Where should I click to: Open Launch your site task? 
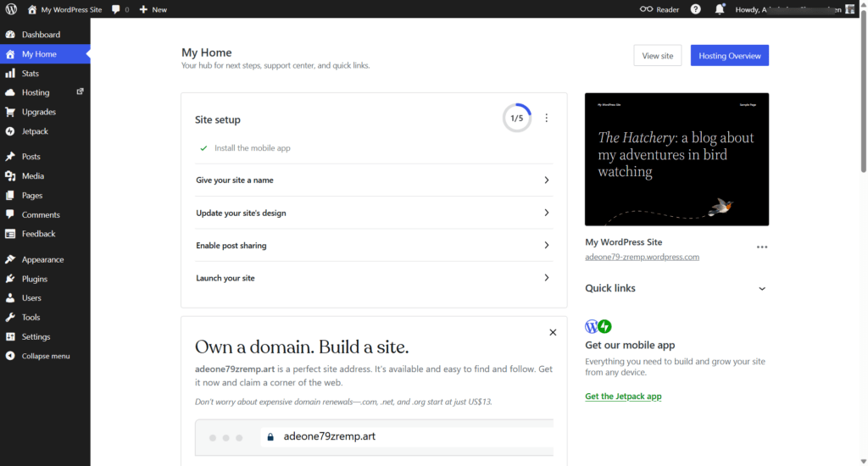pyautogui.click(x=374, y=278)
